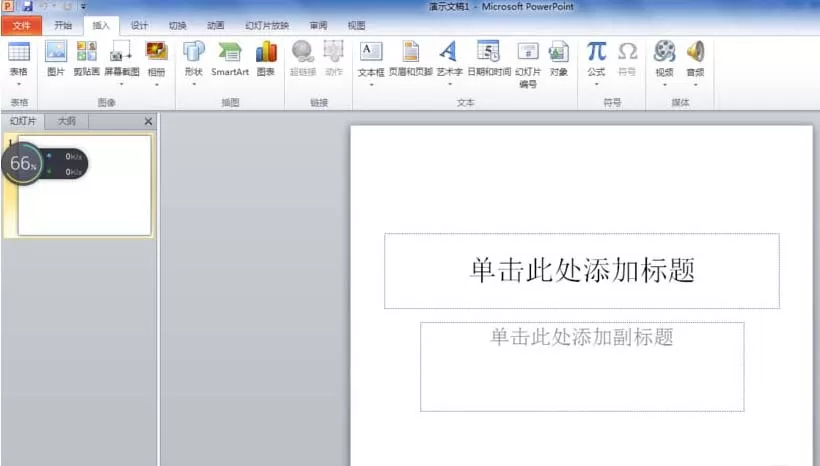Switch to the 幻灯片放映 Slide Show tab
The image size is (820, 466).
click(x=267, y=25)
